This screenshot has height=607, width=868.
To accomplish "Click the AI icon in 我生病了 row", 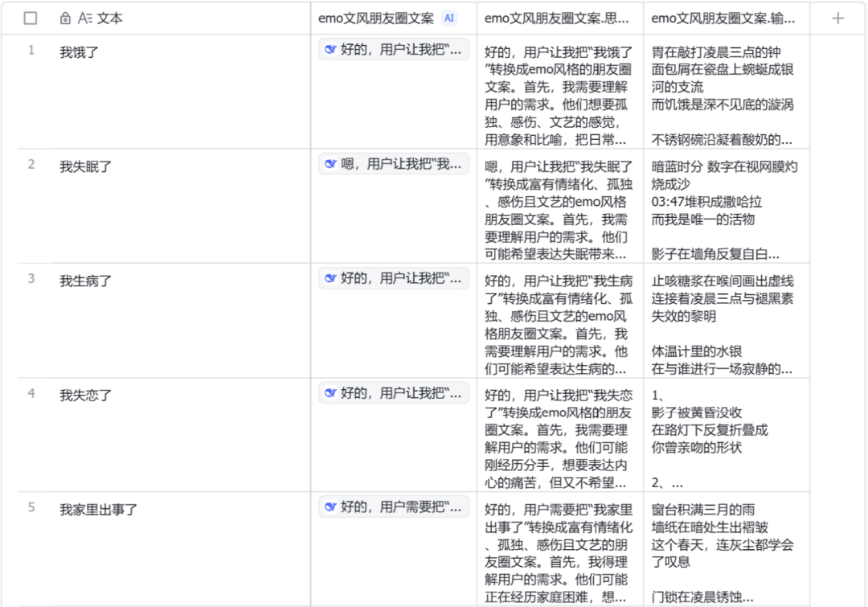I will pos(330,278).
